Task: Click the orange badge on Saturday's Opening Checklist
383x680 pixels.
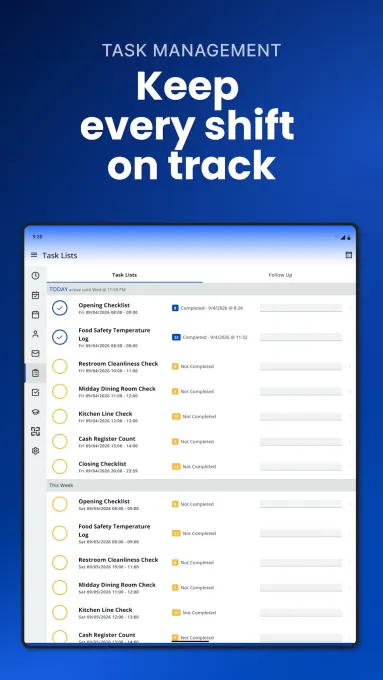Action: (175, 504)
